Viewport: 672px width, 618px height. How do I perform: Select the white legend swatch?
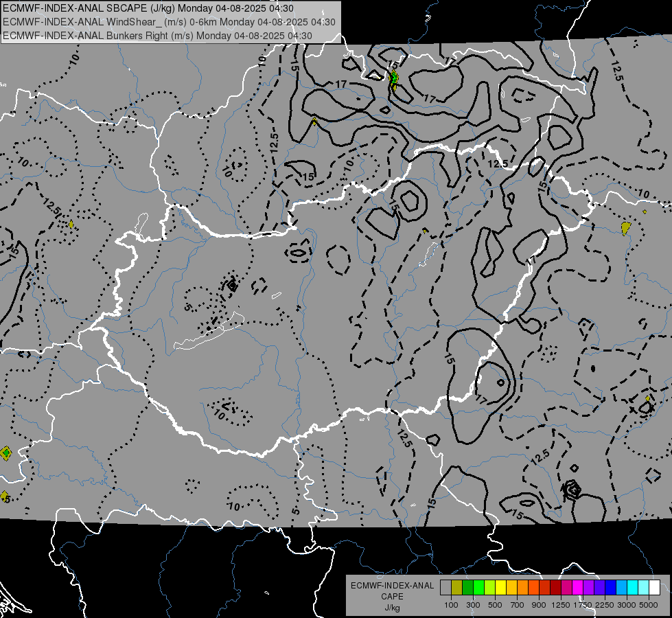click(654, 588)
